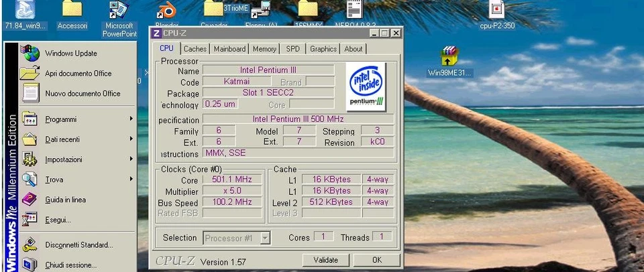This screenshot has width=644, height=272.
Task: Switch to the Memory tab
Action: pos(264,49)
